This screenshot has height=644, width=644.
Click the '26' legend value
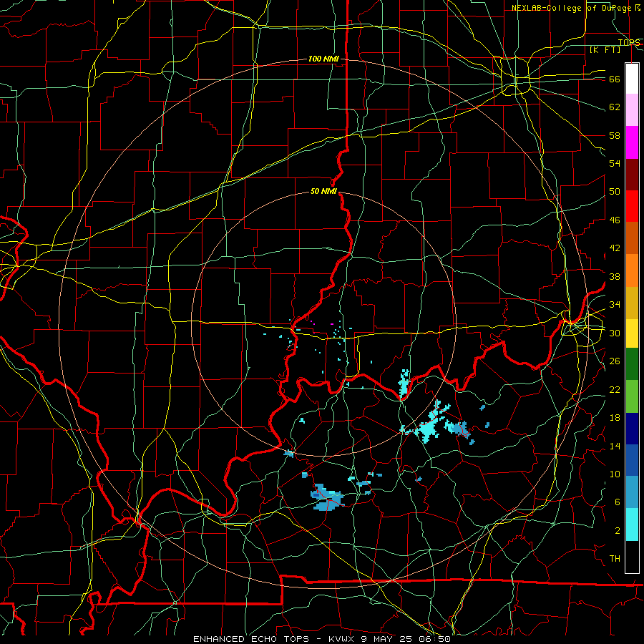coord(615,361)
